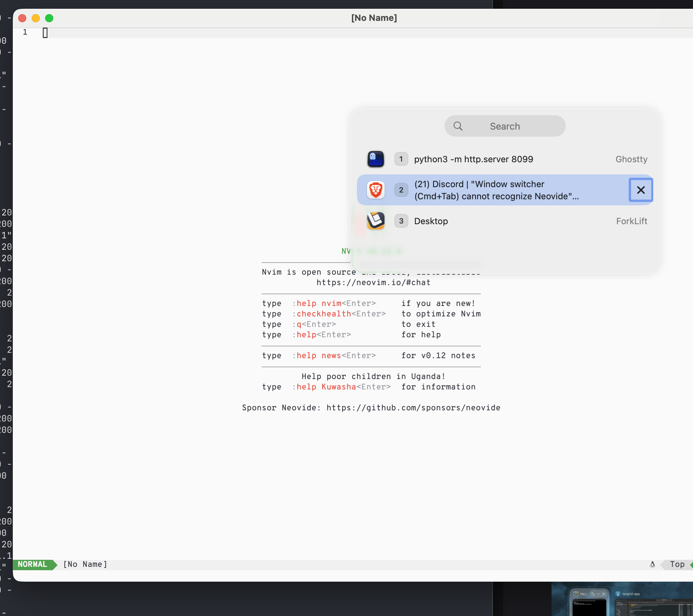The width and height of the screenshot is (693, 616).
Task: Click the Search field in window switcher
Action: coord(504,126)
